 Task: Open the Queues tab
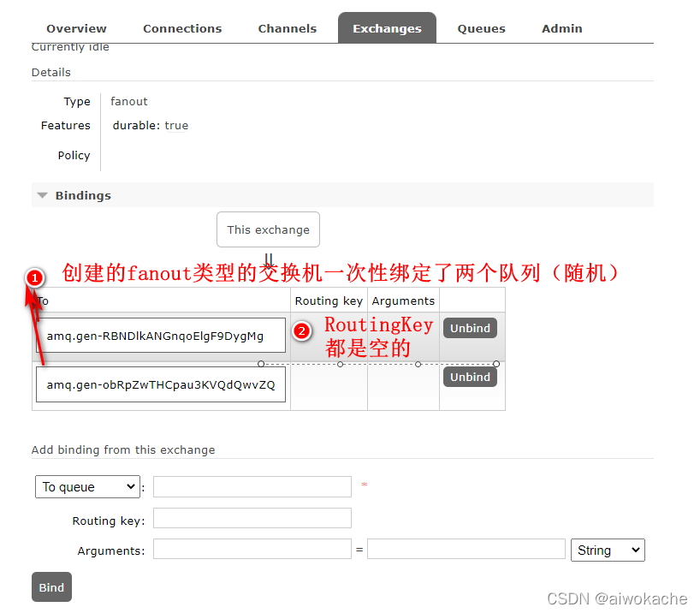click(481, 28)
